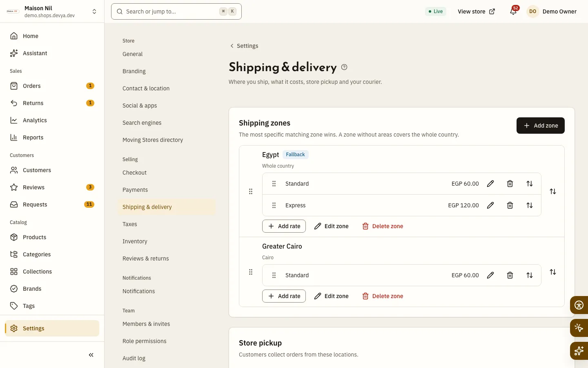Screen dimensions: 588x368
Task: Open Products in the sidebar
Action: 52,237
